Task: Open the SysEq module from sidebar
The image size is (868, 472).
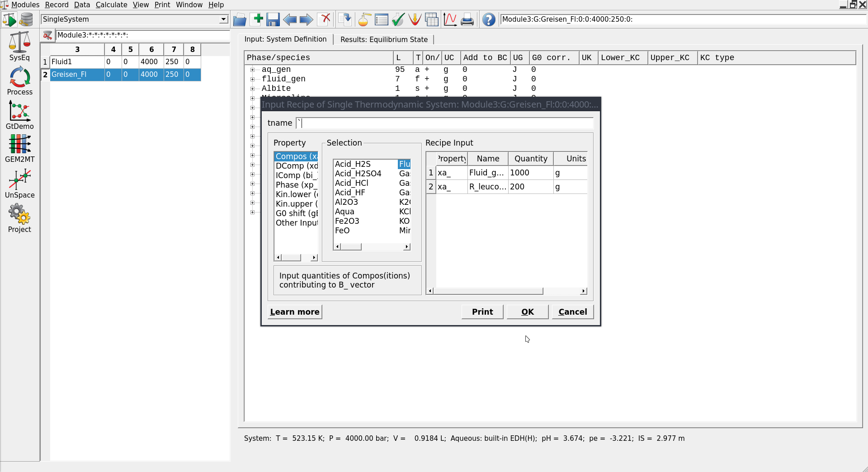Action: coord(19,47)
